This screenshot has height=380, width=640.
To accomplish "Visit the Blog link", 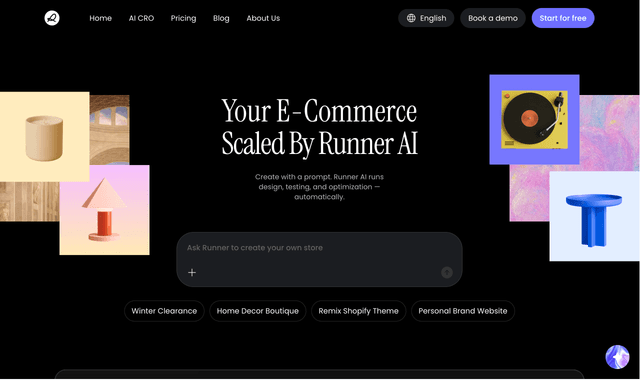I will pos(221,18).
